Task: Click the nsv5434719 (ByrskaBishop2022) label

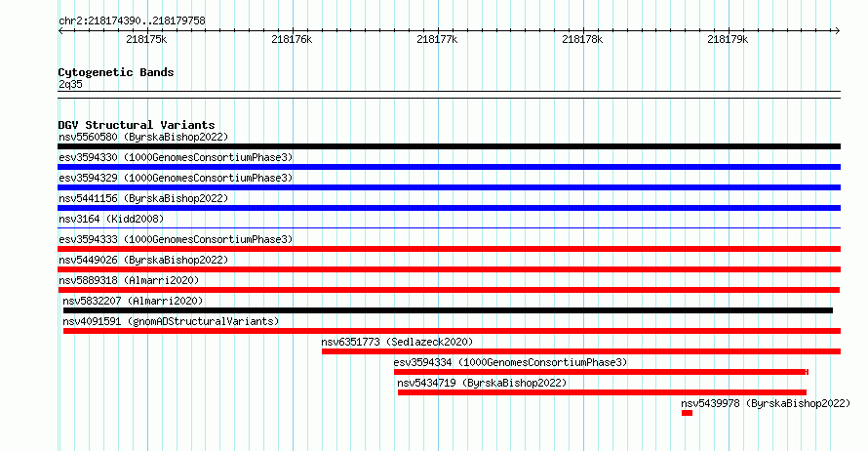Action: pyautogui.click(x=482, y=383)
